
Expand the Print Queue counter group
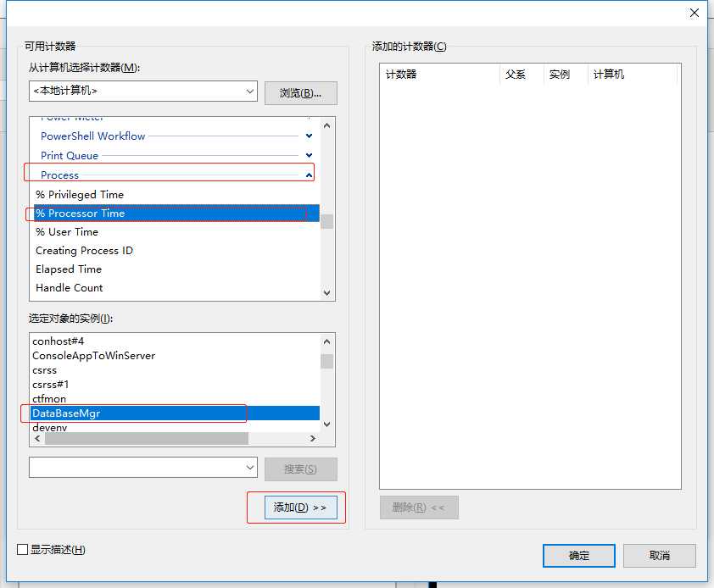tap(310, 155)
